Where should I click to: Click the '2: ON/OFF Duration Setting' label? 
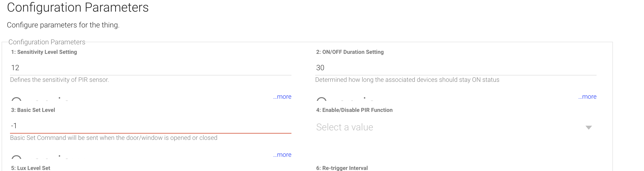click(350, 52)
